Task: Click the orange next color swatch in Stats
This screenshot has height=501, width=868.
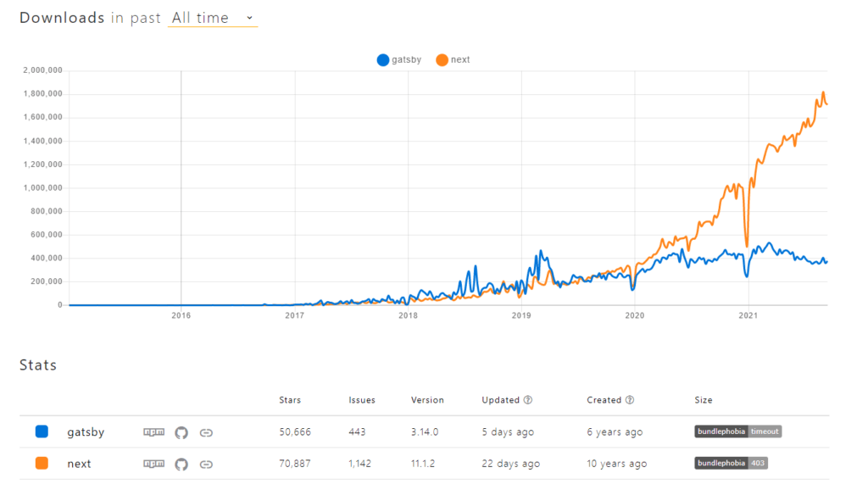Action: [42, 464]
